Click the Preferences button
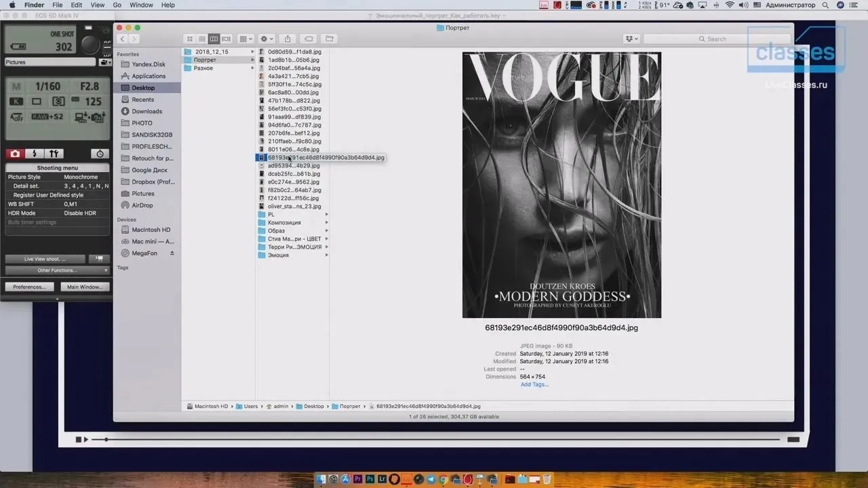This screenshot has width=868, height=488. tap(29, 287)
